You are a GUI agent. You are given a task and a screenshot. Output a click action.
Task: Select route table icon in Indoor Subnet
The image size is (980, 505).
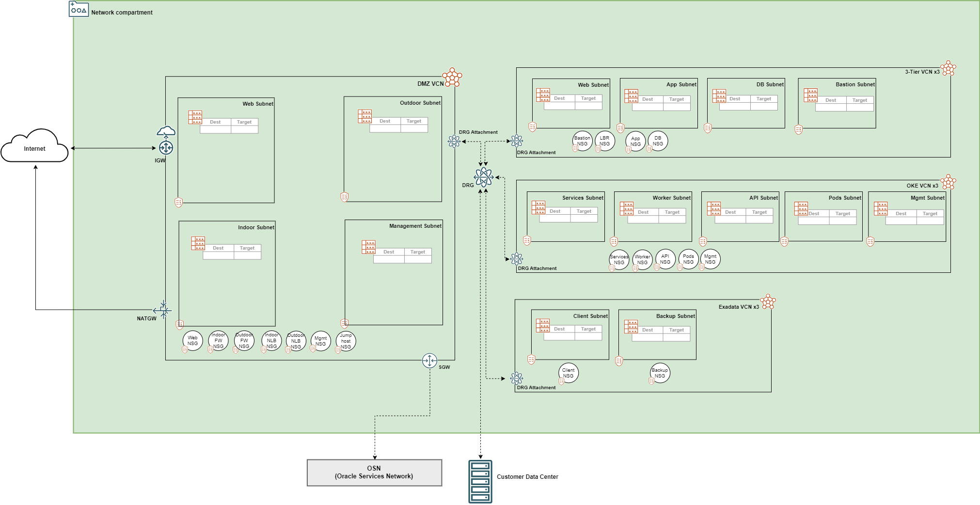tap(198, 243)
